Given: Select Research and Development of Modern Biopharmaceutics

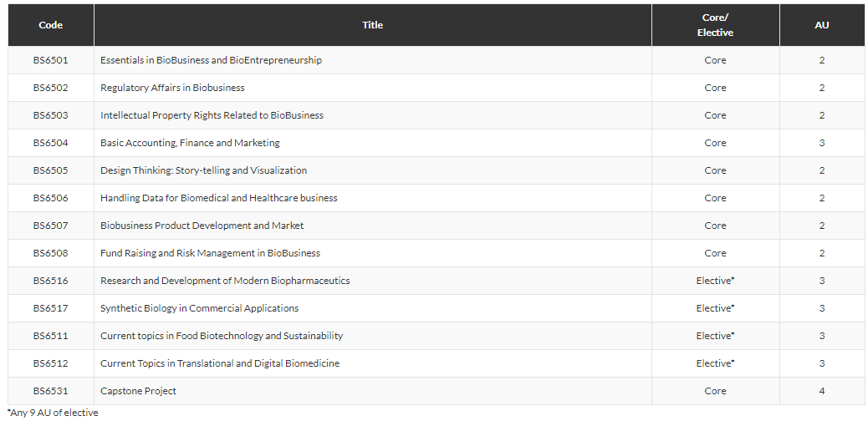Looking at the screenshot, I should [x=225, y=281].
